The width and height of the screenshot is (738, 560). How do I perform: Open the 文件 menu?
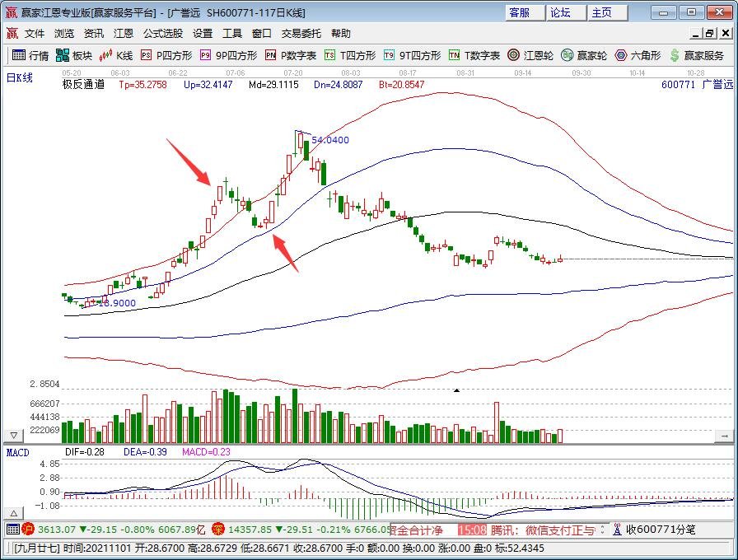[x=35, y=34]
